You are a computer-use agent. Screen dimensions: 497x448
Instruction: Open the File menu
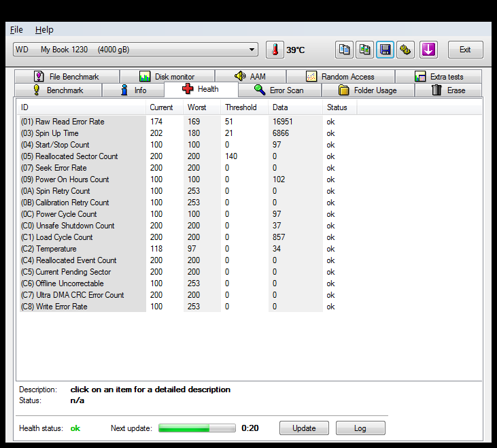coord(16,30)
